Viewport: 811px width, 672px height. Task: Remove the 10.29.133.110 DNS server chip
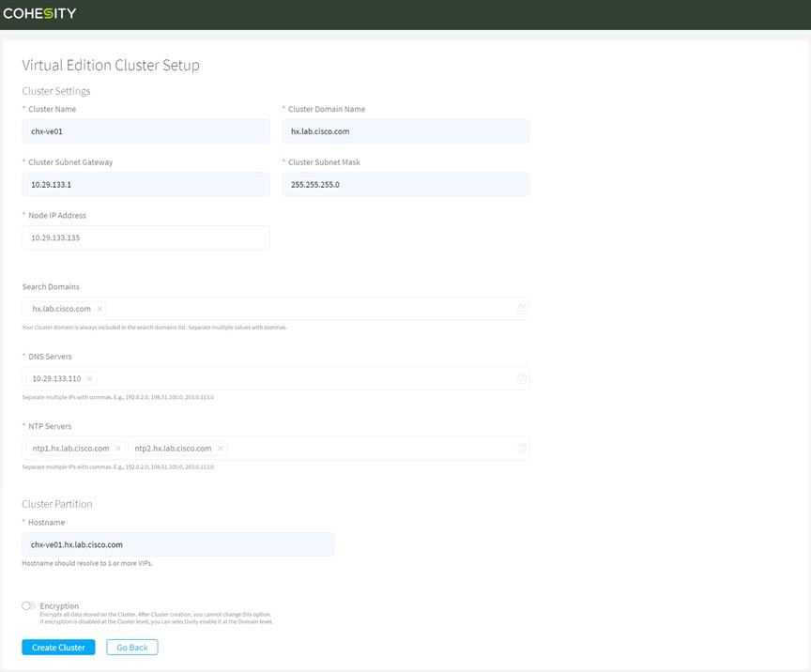[90, 378]
